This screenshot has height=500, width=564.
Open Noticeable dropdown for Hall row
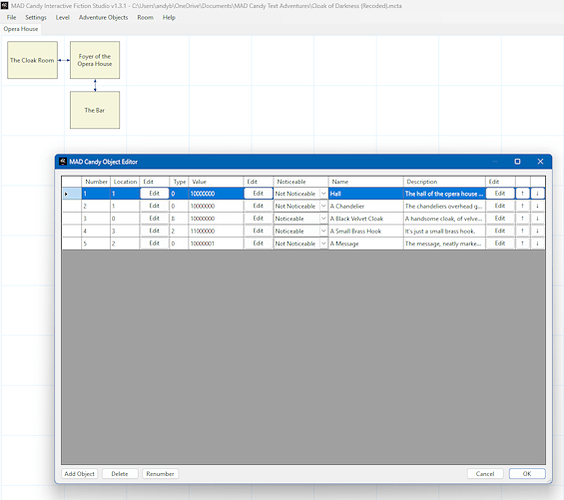tap(323, 194)
